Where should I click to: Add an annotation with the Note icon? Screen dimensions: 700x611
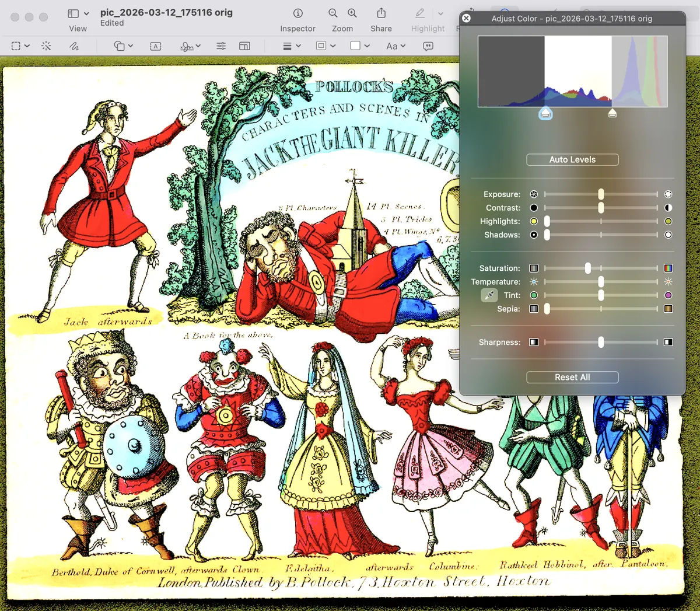coord(428,46)
